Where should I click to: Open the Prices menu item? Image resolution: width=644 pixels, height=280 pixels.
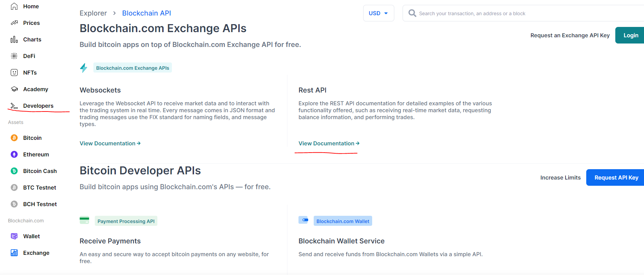point(31,23)
